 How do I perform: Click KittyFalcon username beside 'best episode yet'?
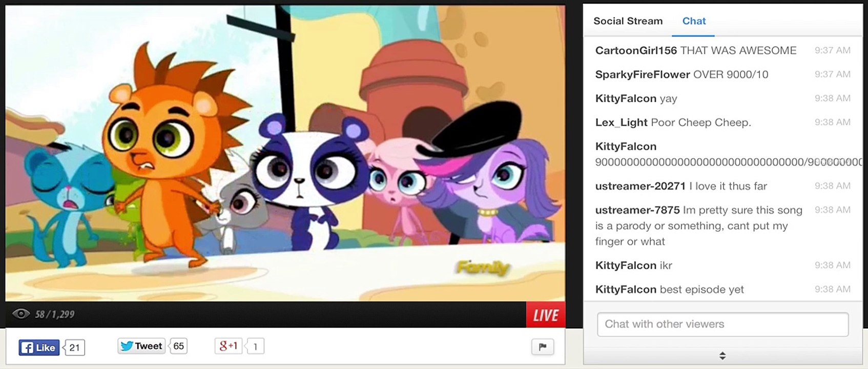[626, 290]
